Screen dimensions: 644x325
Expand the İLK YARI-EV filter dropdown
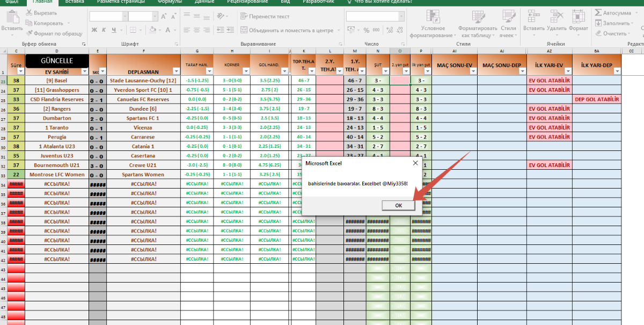(567, 71)
